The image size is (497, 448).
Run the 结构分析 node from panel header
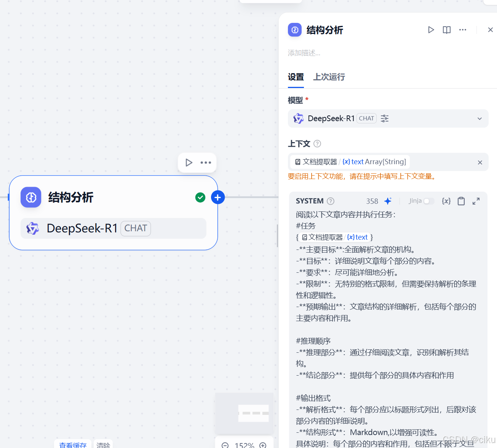point(431,30)
